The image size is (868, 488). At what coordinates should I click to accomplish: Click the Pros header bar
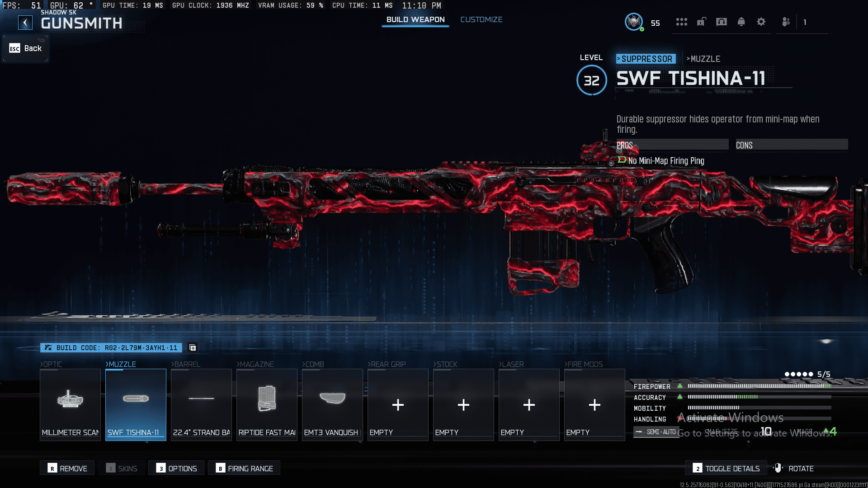coord(672,145)
